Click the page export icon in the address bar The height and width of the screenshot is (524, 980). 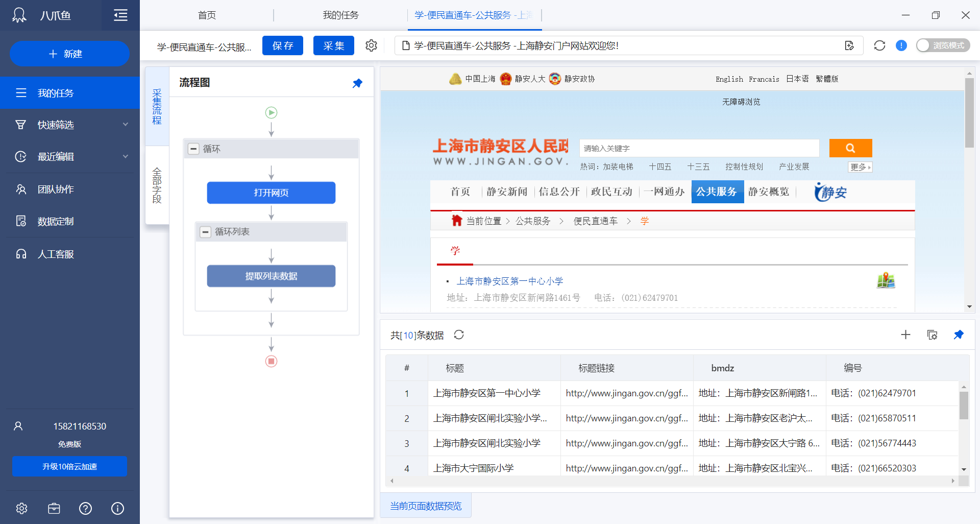coord(849,45)
